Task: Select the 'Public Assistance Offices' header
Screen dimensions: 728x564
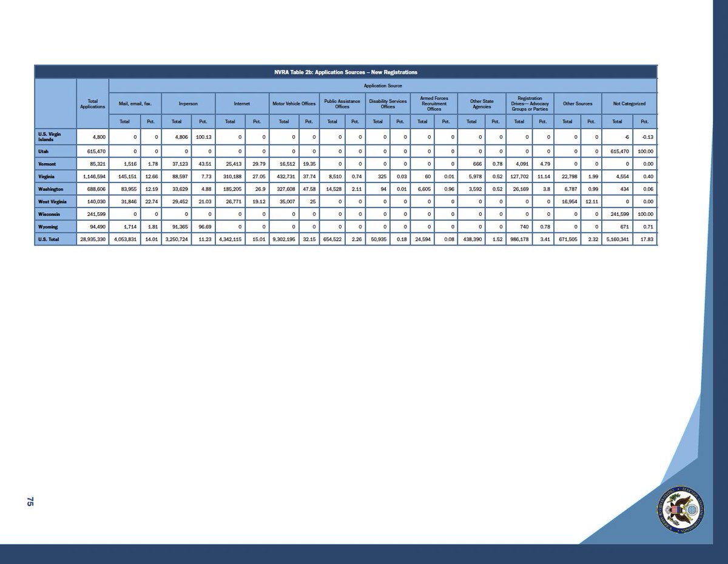Action: point(342,104)
